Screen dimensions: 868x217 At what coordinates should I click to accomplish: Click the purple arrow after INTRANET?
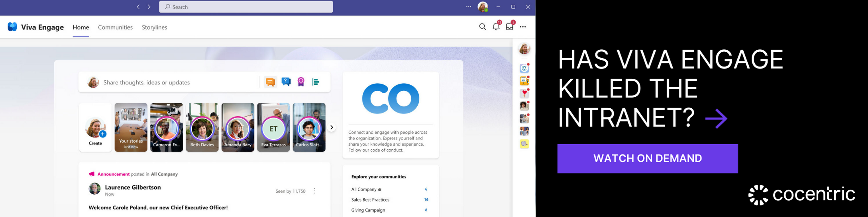(716, 119)
